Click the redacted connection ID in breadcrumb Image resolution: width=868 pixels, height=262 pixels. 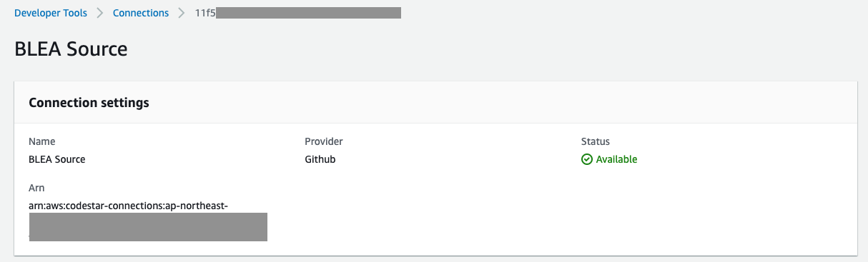click(309, 13)
